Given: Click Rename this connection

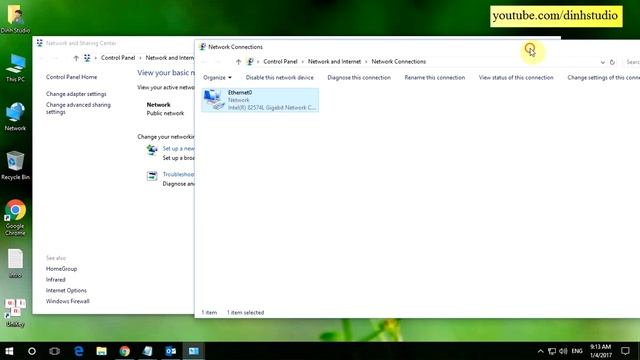Looking at the screenshot, I should [435, 78].
